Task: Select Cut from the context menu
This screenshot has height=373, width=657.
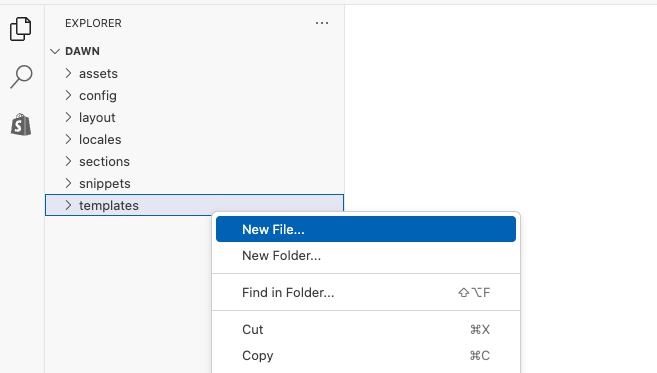Action: click(366, 329)
